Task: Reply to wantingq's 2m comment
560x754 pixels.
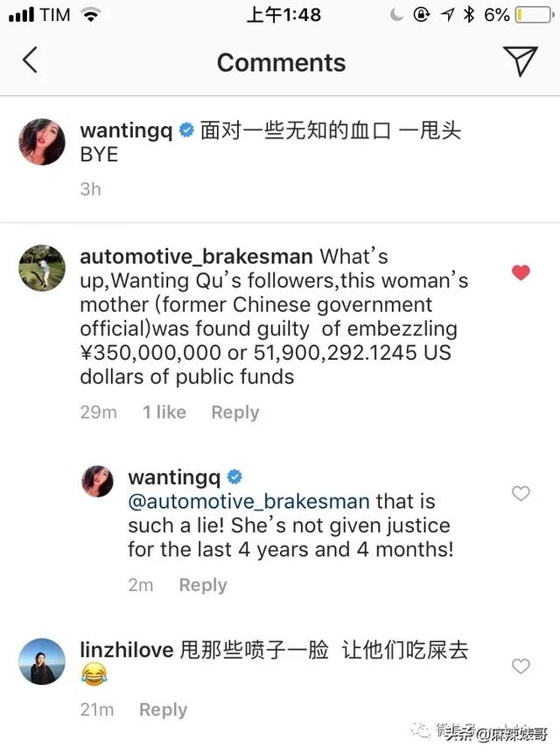Action: click(x=203, y=585)
